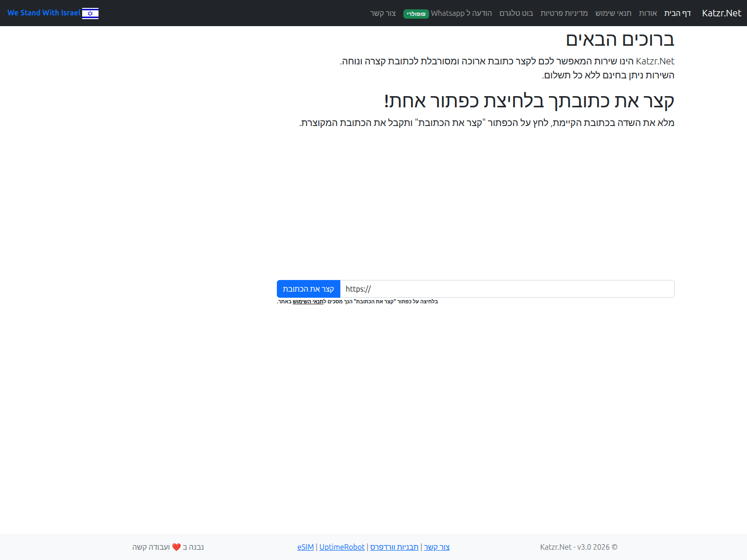Click the קצר את הכתובת shorten button
Screen dimensions: 747x560
click(x=309, y=289)
